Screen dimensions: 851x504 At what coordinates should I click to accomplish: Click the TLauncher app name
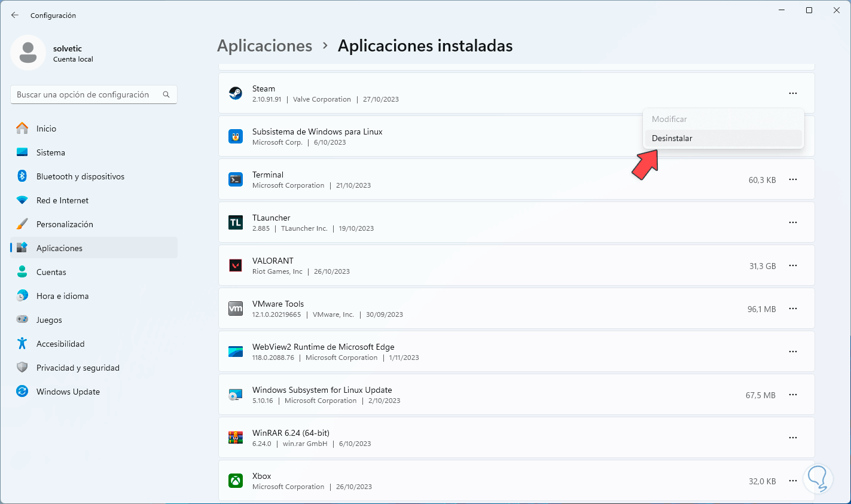(x=272, y=218)
